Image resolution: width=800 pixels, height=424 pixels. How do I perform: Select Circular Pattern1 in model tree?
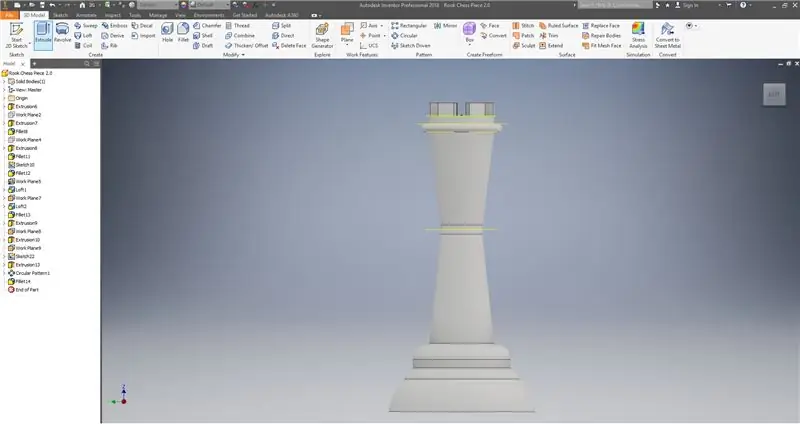(x=32, y=272)
